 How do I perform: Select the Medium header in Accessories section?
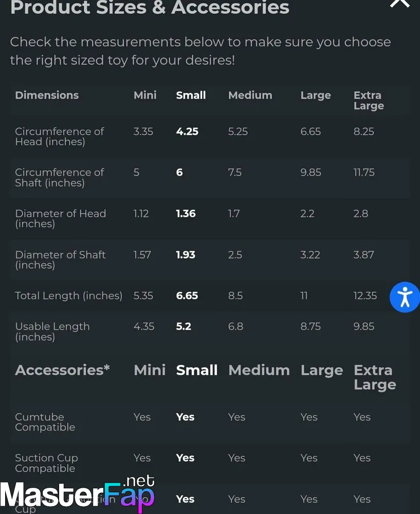(259, 370)
